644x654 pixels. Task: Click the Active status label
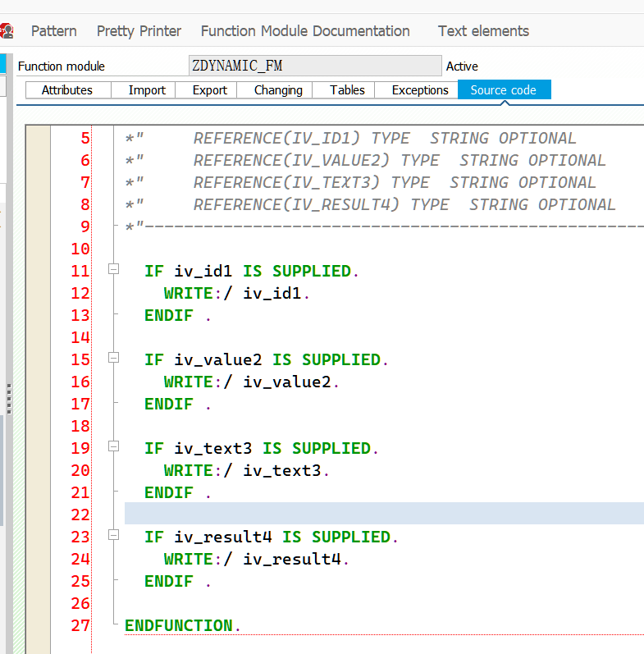point(462,66)
